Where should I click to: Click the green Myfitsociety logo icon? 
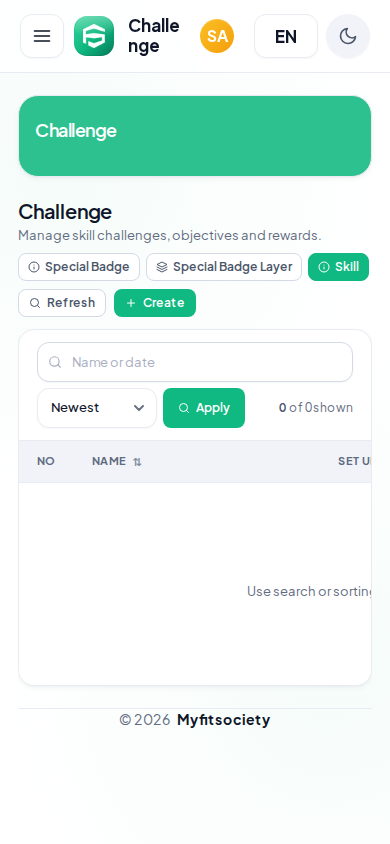click(94, 36)
